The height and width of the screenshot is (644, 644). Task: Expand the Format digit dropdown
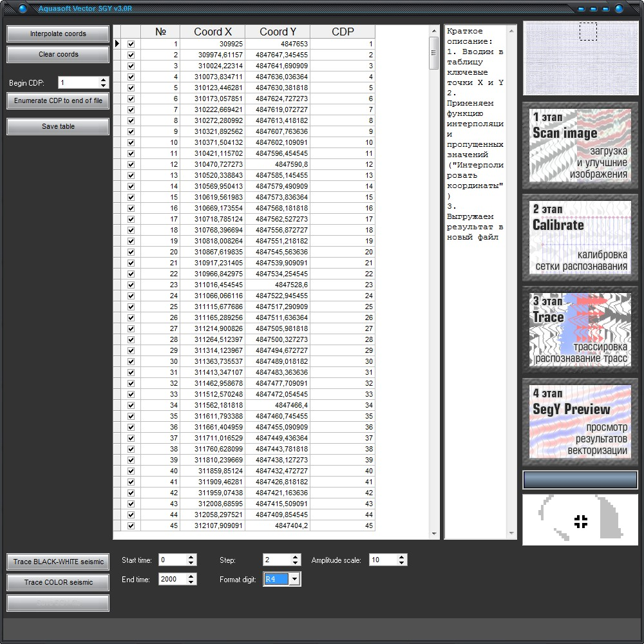(x=294, y=580)
